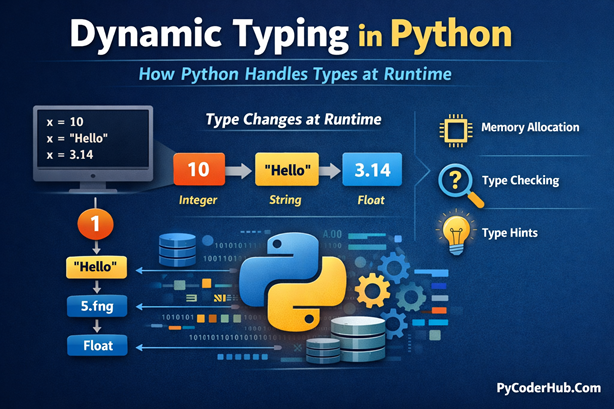The width and height of the screenshot is (614, 409).
Task: Select the orange 10 box labeled Integer
Action: (199, 169)
